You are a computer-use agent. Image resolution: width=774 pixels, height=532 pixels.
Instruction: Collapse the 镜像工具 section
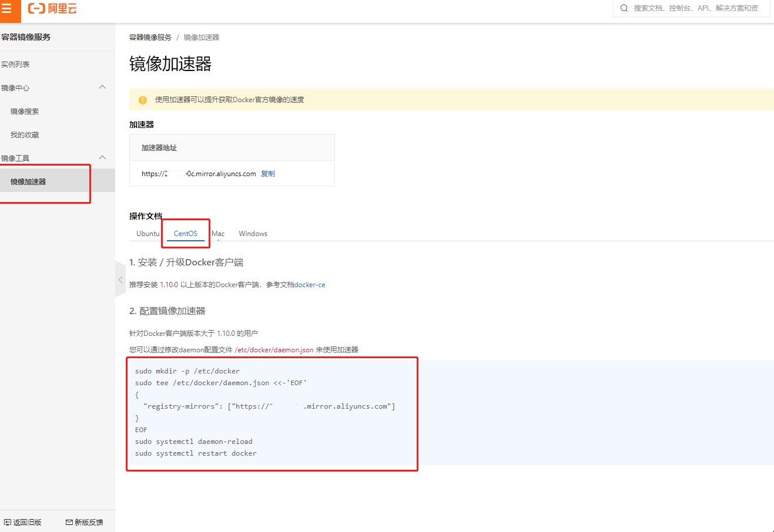[102, 157]
